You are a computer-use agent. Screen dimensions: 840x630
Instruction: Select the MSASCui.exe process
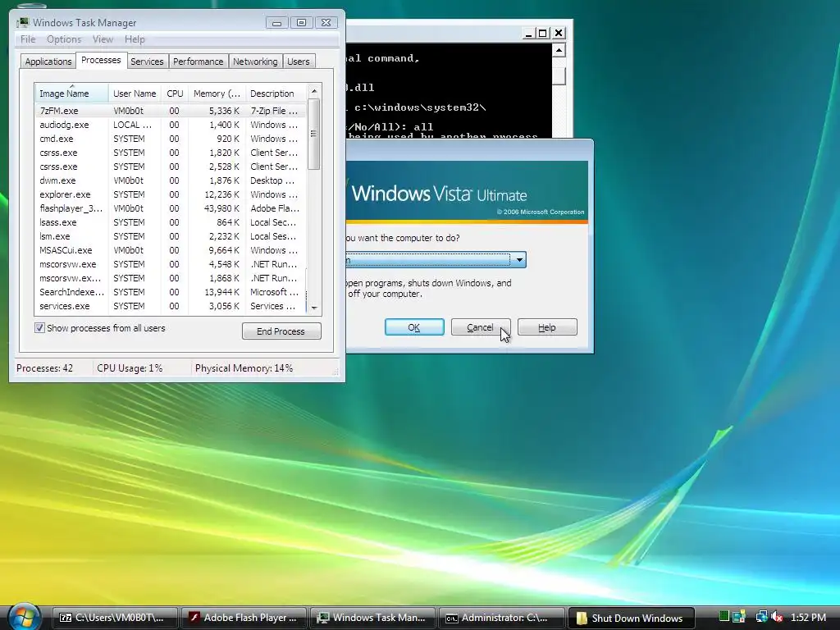171,249
